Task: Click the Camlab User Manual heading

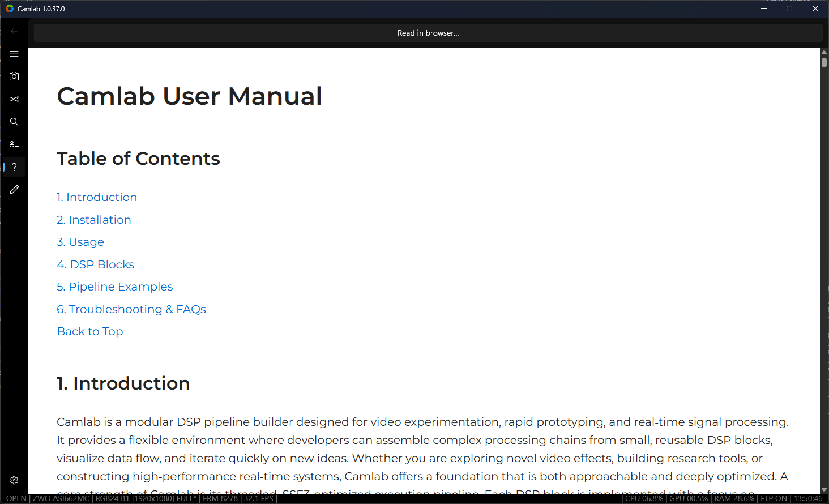Action: (x=189, y=96)
